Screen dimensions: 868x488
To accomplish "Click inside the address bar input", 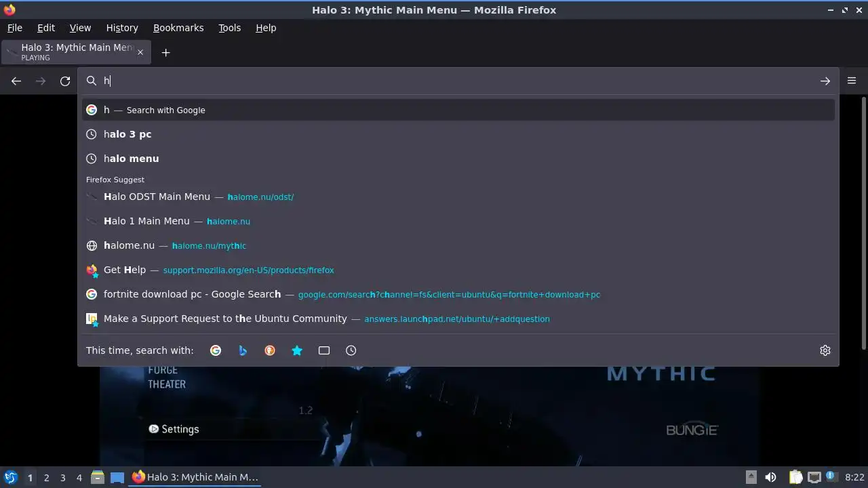I will coord(458,81).
